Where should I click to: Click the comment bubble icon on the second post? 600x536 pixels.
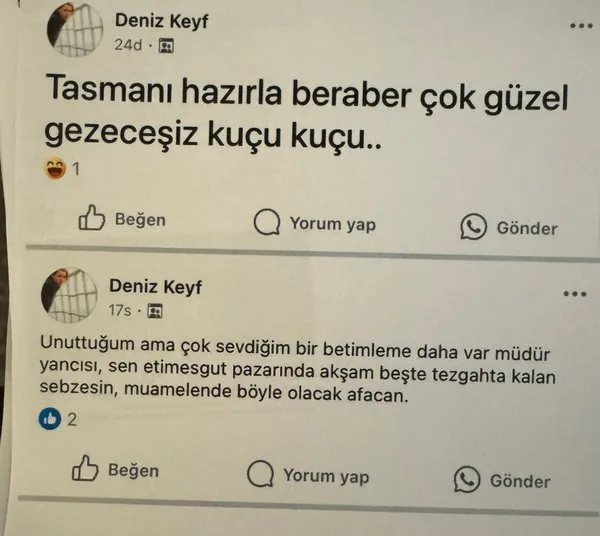[x=260, y=473]
